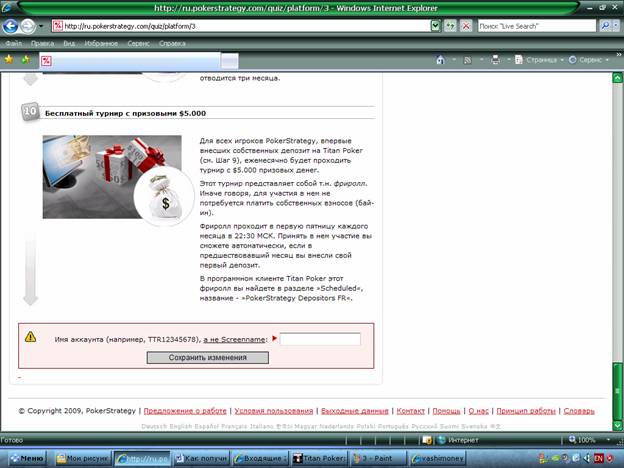This screenshot has height=468, width=624.
Task: Click the RSS feeds icon
Action: [x=468, y=60]
